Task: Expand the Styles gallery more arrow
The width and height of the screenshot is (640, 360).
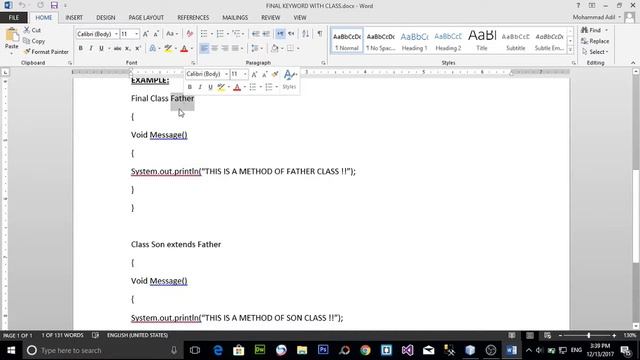Action: [570, 50]
